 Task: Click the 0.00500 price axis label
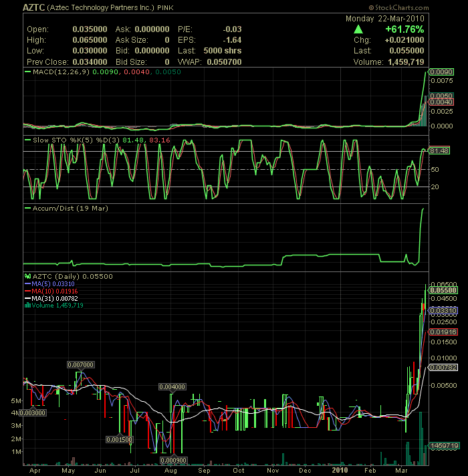click(443, 386)
